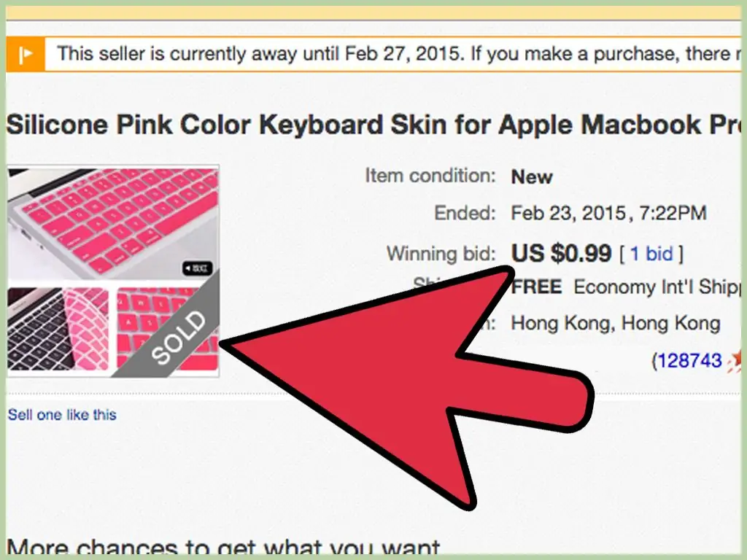This screenshot has width=747, height=560.
Task: Select the pink keys close-up thumbnail
Action: coord(168,329)
